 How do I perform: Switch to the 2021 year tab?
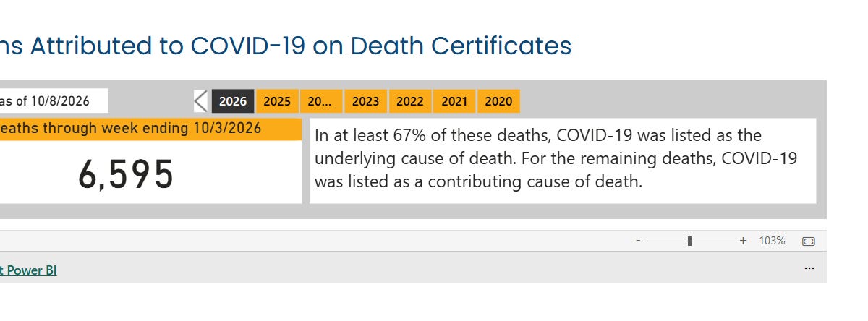[454, 101]
